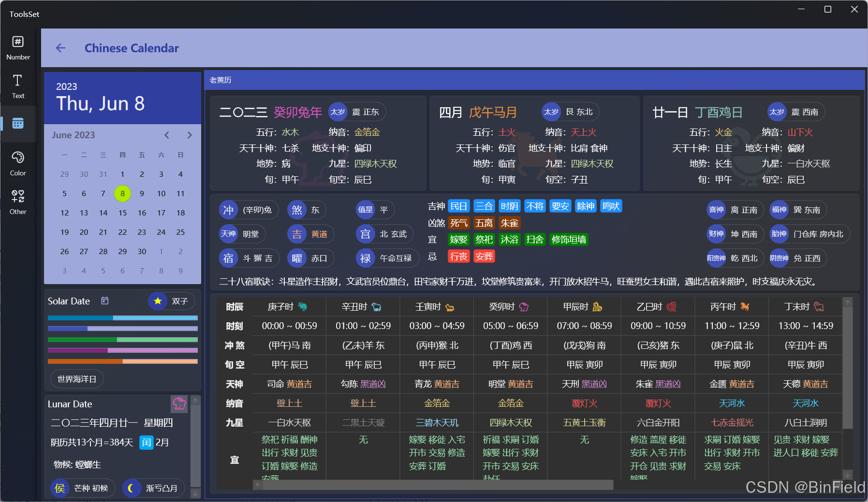Click the 阴贵神 icon
The image size is (868, 502).
click(x=779, y=258)
